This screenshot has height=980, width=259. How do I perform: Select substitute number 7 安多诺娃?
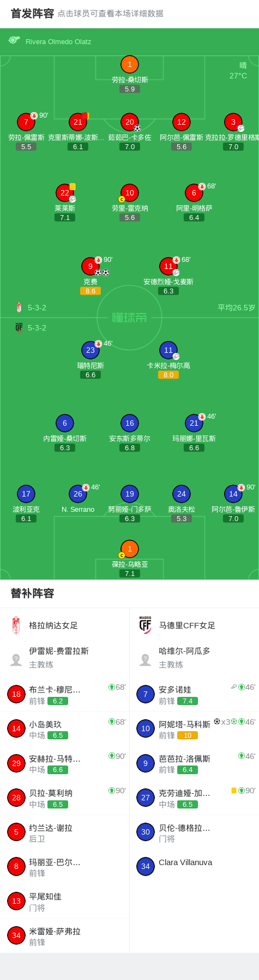tap(194, 694)
